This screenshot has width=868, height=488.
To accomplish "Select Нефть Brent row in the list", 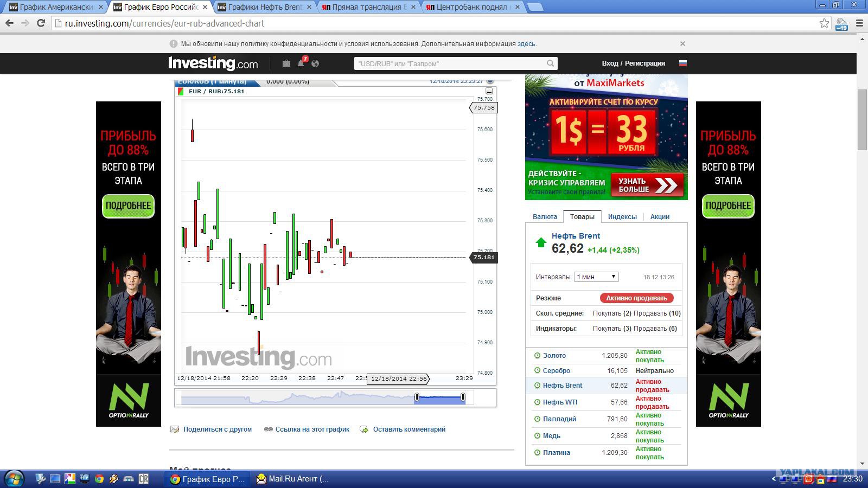I will tap(606, 386).
